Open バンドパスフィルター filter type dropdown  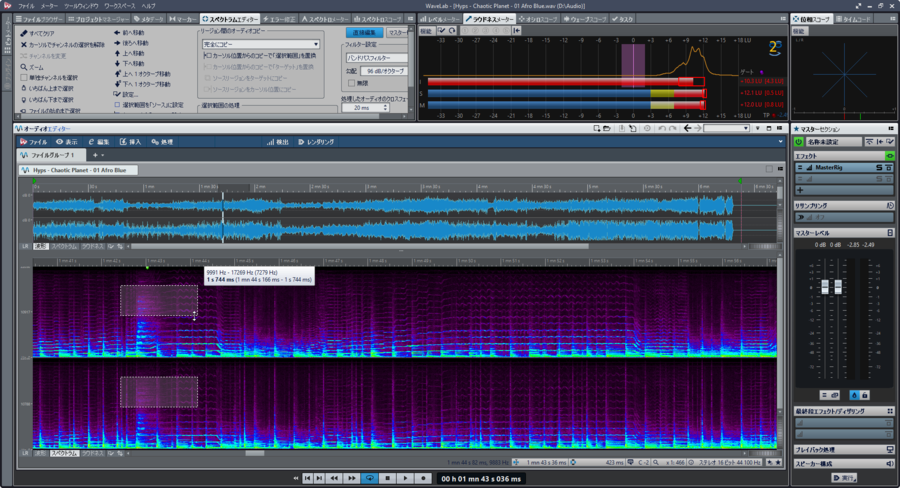[377, 58]
